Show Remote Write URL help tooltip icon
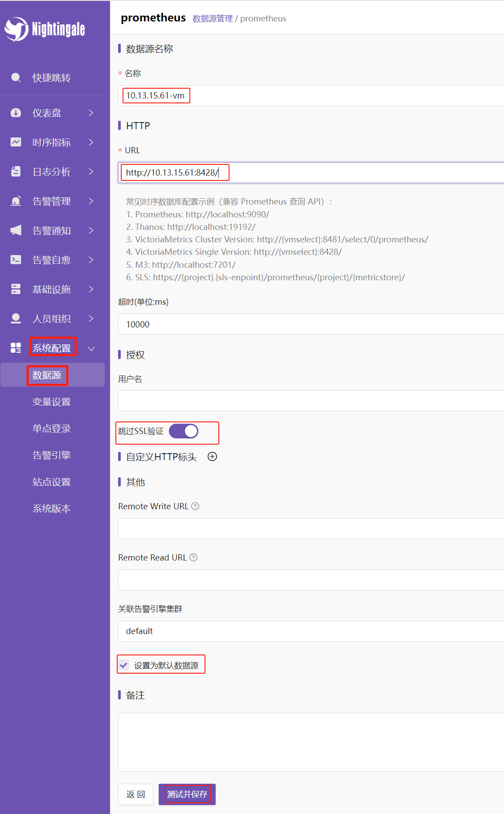This screenshot has height=814, width=504. 195,506
